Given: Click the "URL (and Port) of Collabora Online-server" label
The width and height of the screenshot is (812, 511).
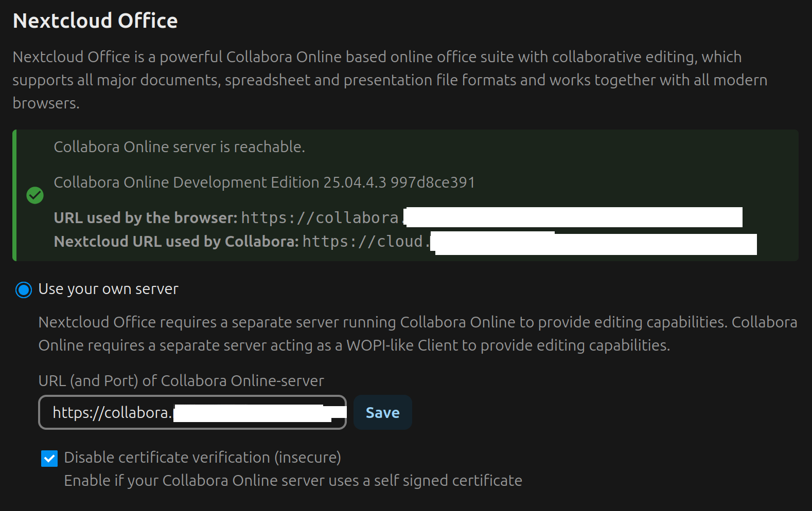Looking at the screenshot, I should [x=181, y=381].
